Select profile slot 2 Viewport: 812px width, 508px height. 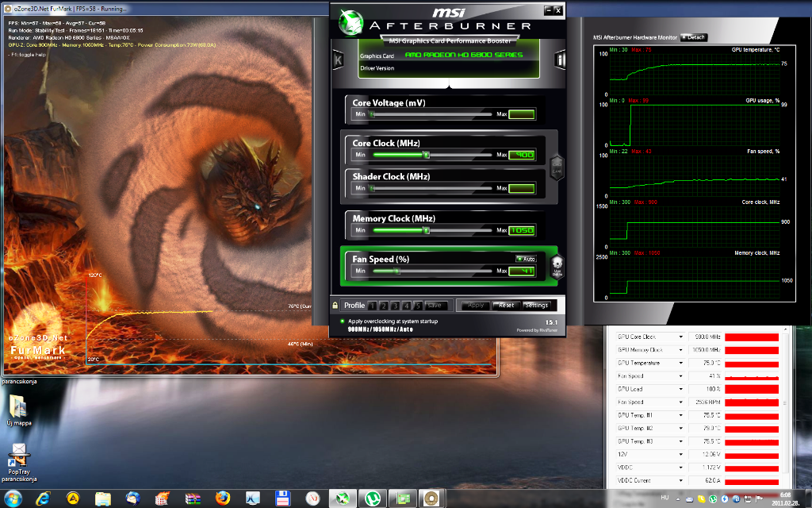pyautogui.click(x=383, y=306)
